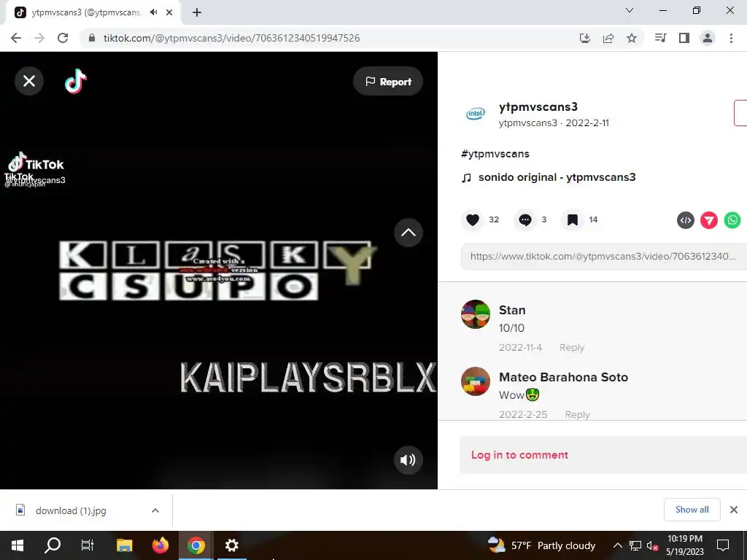Share video to friends red icon
Screen dimensions: 747x560
pos(709,220)
